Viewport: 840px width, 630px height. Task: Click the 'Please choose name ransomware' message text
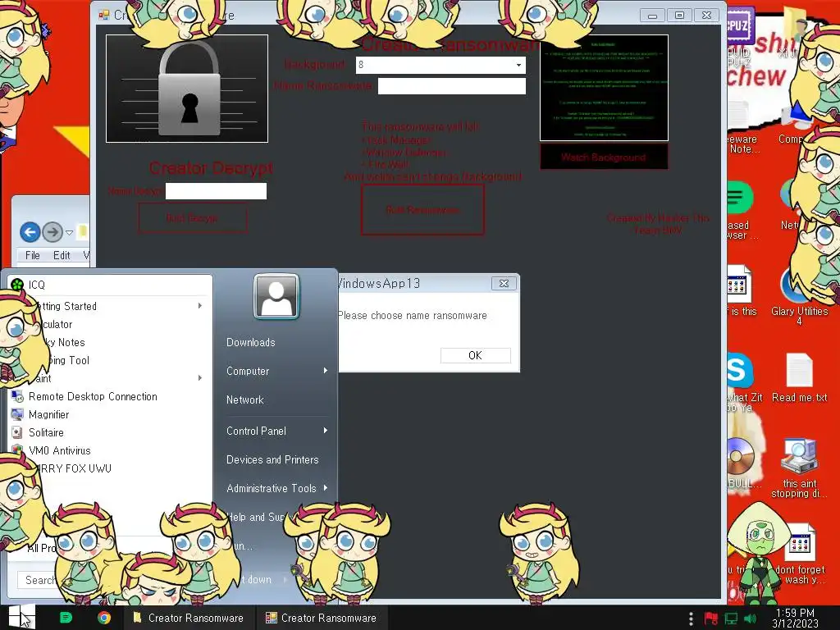pyautogui.click(x=413, y=316)
